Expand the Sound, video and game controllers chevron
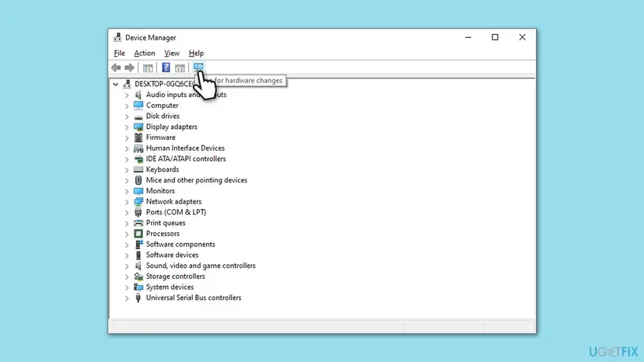The height and width of the screenshot is (362, 644). pyautogui.click(x=127, y=266)
